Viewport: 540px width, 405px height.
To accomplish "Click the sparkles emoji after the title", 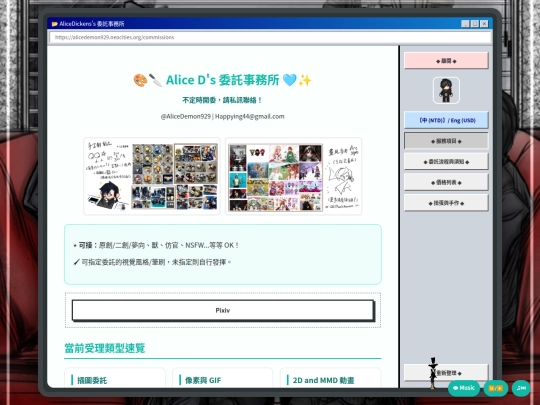I will coord(304,80).
